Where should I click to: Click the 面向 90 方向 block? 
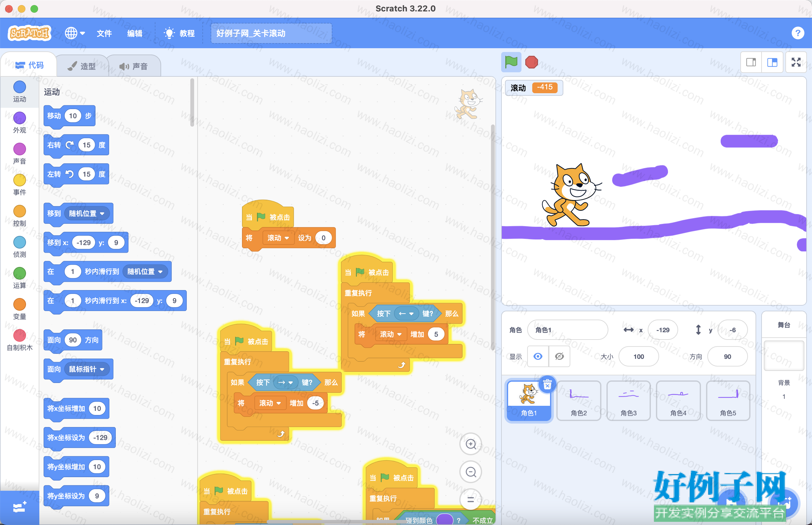coord(73,340)
